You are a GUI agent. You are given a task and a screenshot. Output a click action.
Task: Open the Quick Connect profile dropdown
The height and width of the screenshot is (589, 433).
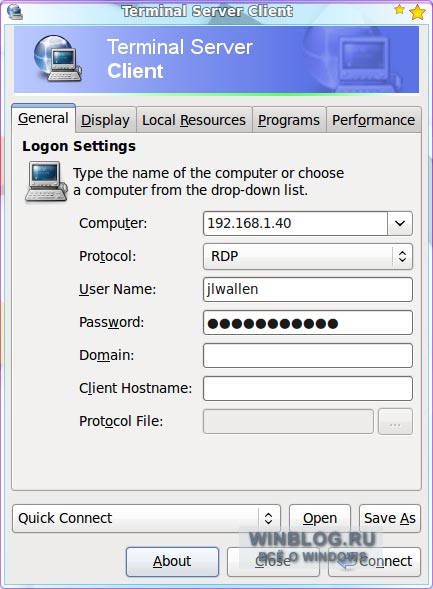point(146,518)
